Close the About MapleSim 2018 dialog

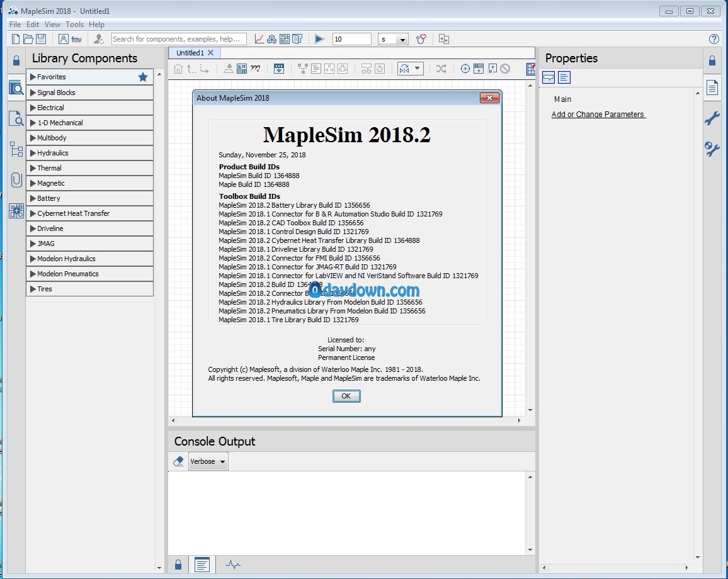point(489,98)
